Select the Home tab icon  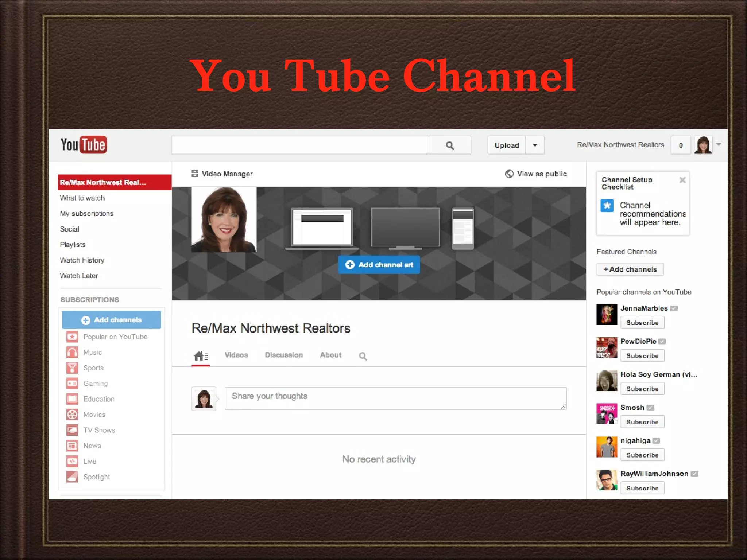pos(201,356)
